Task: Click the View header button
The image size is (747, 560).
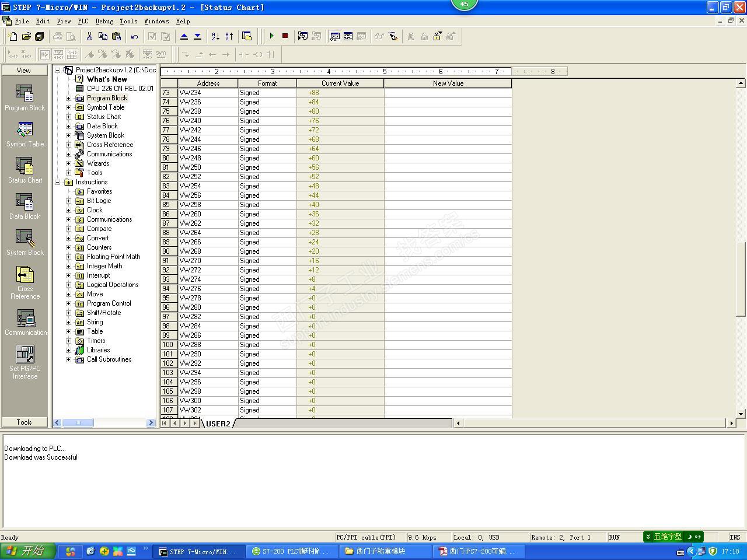Action: click(24, 70)
